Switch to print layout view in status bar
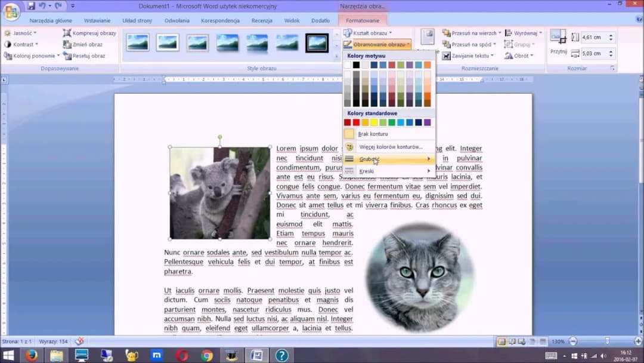The width and height of the screenshot is (644, 363). (501, 342)
